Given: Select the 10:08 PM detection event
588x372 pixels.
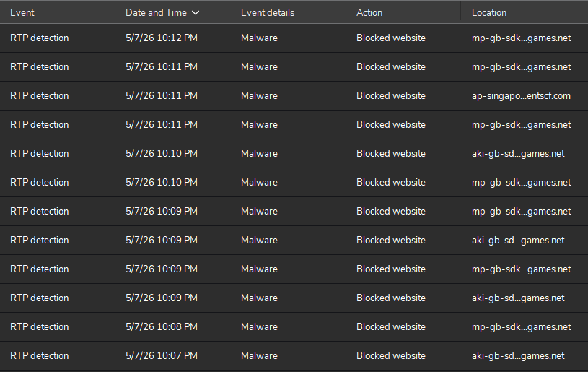Looking at the screenshot, I should click(294, 327).
